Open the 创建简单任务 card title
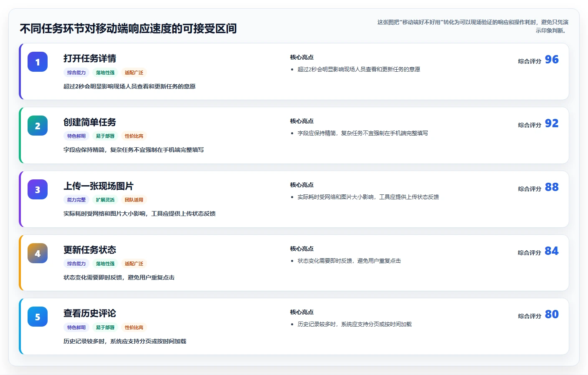 tap(90, 122)
